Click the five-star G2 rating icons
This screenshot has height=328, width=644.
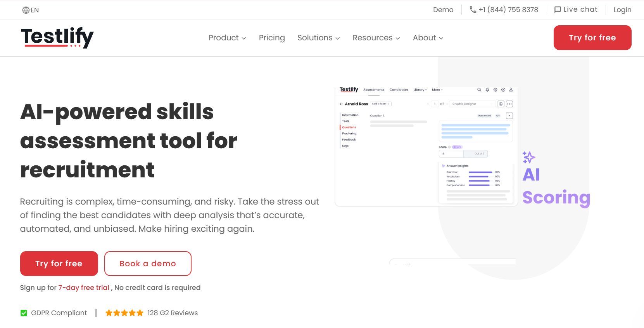[x=124, y=313]
